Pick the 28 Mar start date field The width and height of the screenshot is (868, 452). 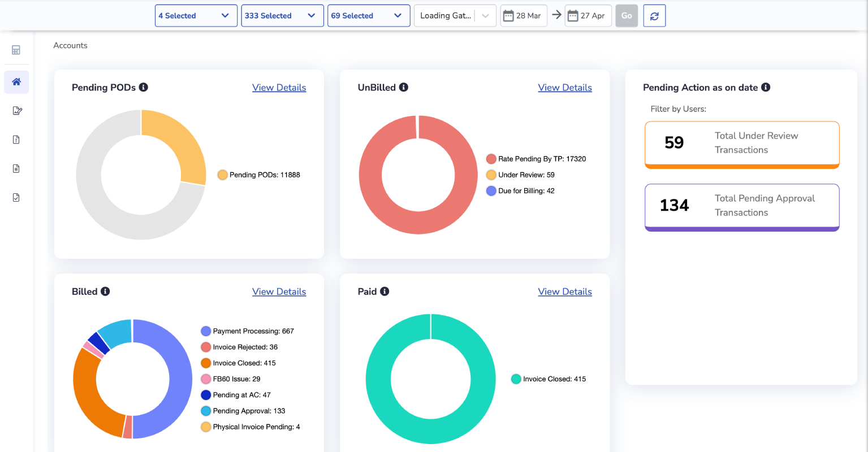click(x=524, y=16)
